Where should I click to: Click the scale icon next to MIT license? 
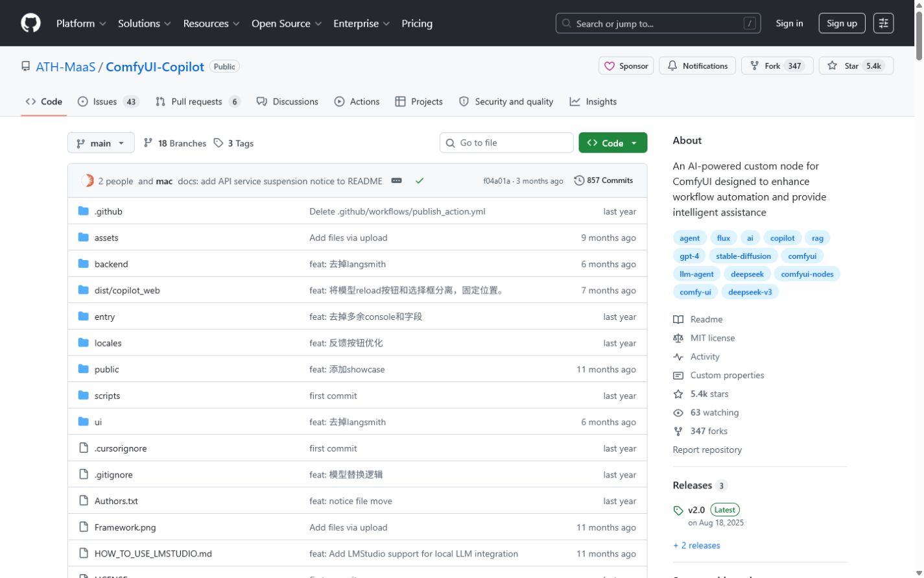[x=678, y=338]
